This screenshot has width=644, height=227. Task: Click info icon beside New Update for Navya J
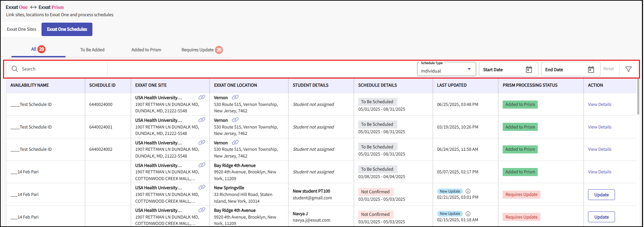(468, 214)
